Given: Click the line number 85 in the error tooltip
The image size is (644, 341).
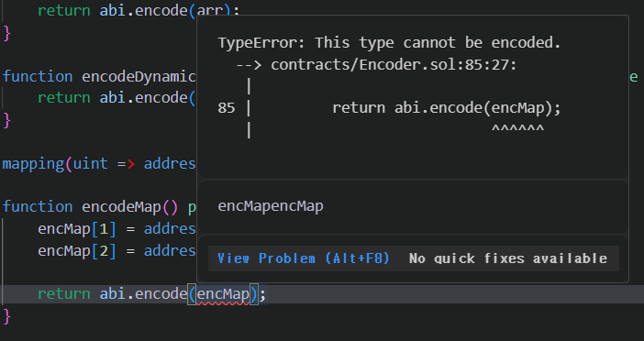Looking at the screenshot, I should coord(227,108).
